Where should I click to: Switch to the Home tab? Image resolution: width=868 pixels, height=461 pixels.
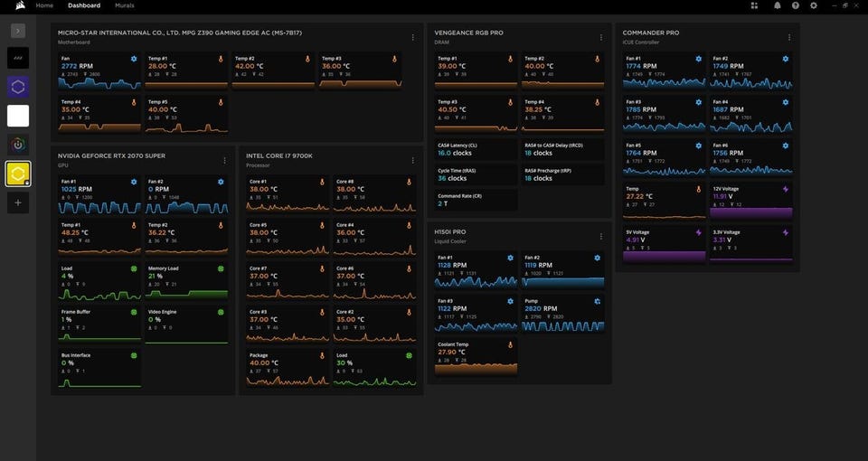pyautogui.click(x=44, y=5)
